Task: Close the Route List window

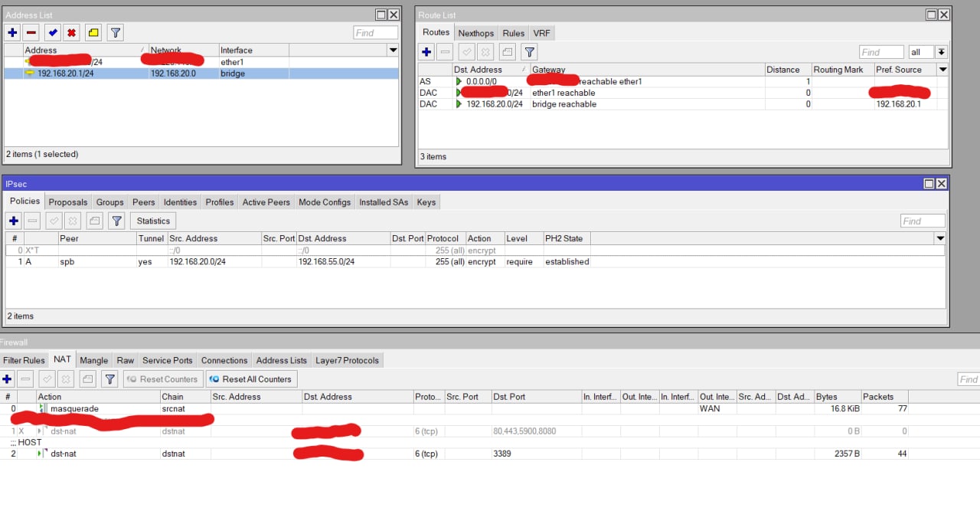Action: tap(944, 15)
